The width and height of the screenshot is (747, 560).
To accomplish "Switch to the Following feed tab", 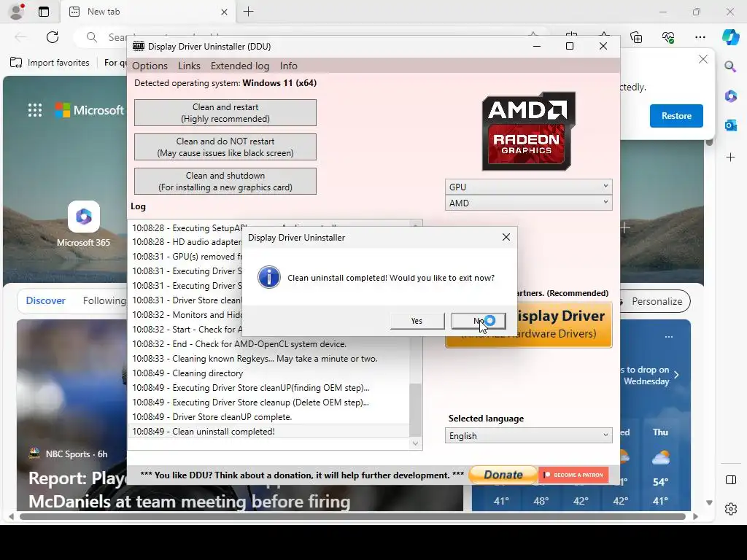I will pyautogui.click(x=104, y=301).
